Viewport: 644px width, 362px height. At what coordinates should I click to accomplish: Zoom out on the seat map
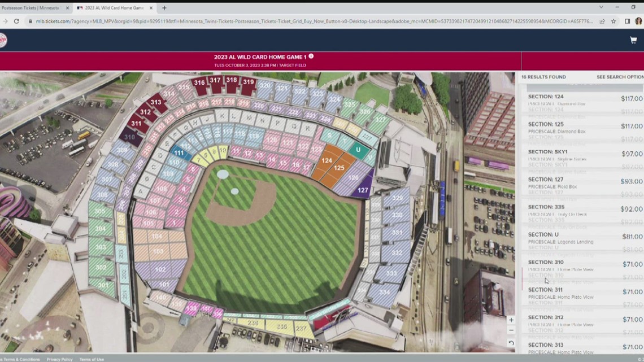click(x=511, y=330)
